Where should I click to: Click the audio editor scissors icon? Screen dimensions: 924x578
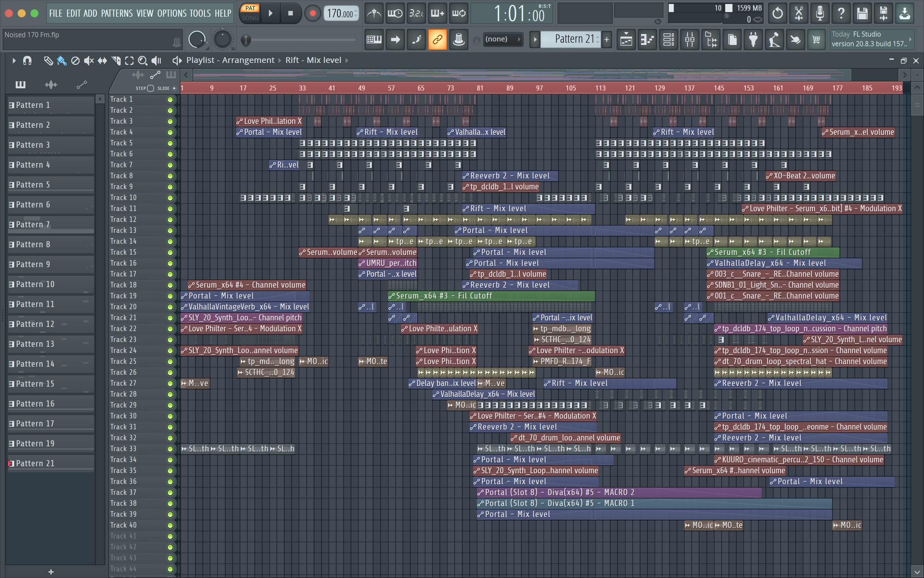pos(798,13)
